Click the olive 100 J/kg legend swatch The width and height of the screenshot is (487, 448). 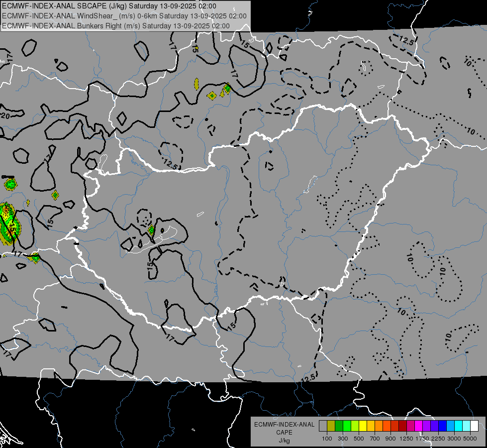tap(331, 426)
